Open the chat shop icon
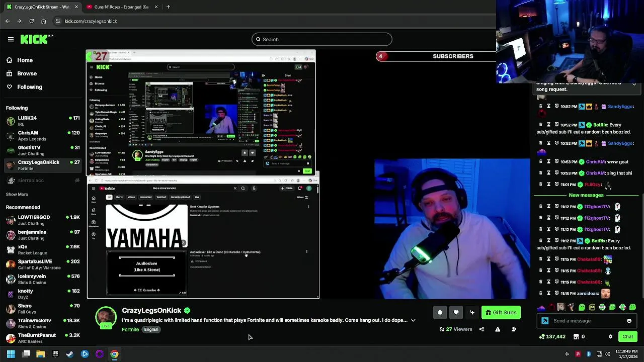Viewport: 644px width, 362px height. point(576,337)
